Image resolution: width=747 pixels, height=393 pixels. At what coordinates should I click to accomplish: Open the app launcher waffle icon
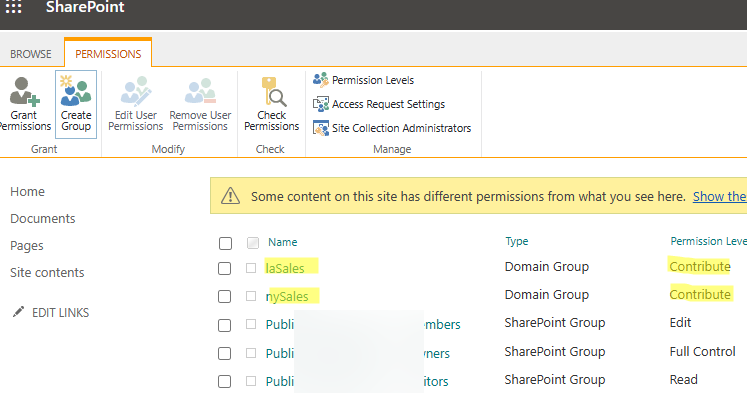13,7
